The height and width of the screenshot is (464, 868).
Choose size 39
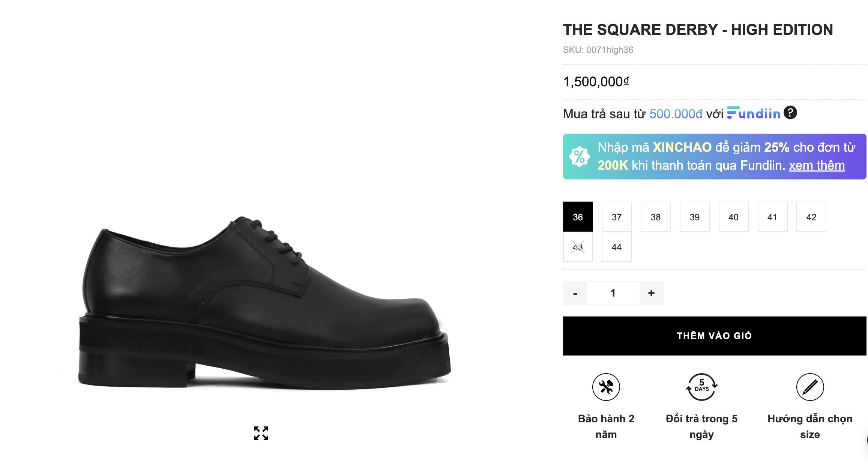694,217
